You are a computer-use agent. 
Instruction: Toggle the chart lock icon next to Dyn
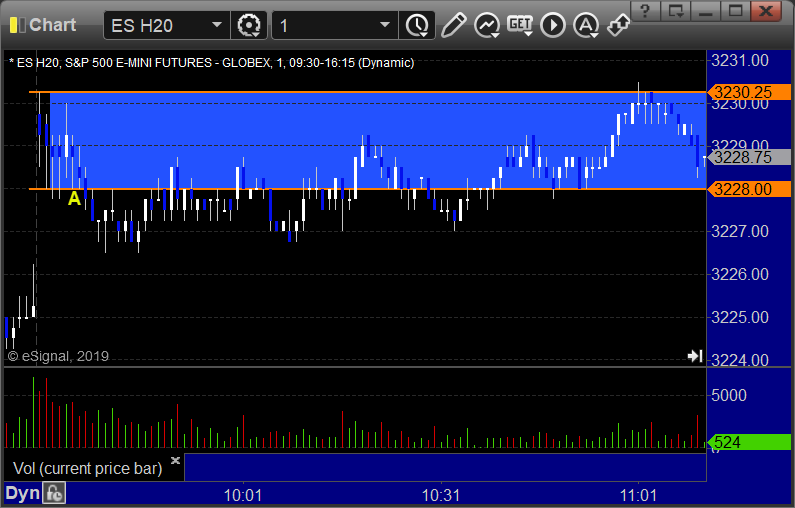click(54, 493)
